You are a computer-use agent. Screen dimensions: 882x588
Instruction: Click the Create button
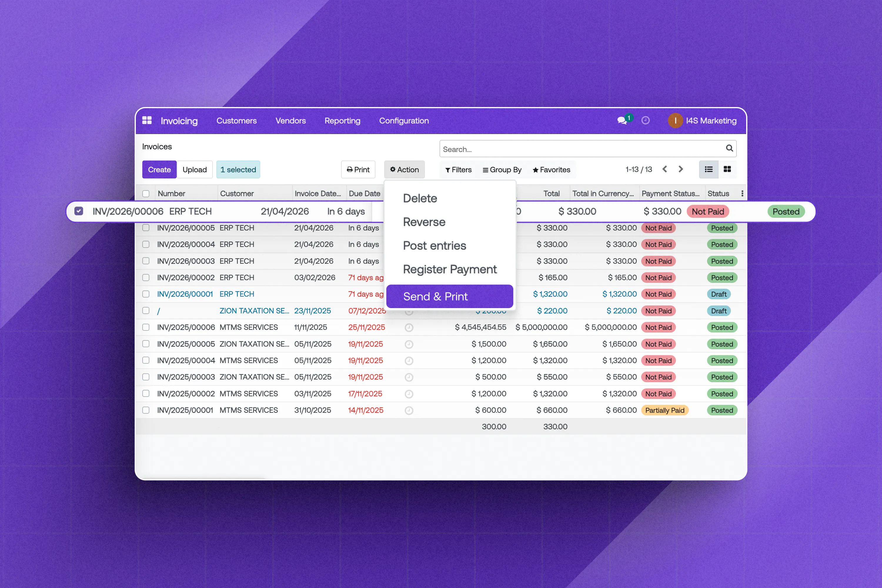pos(159,170)
